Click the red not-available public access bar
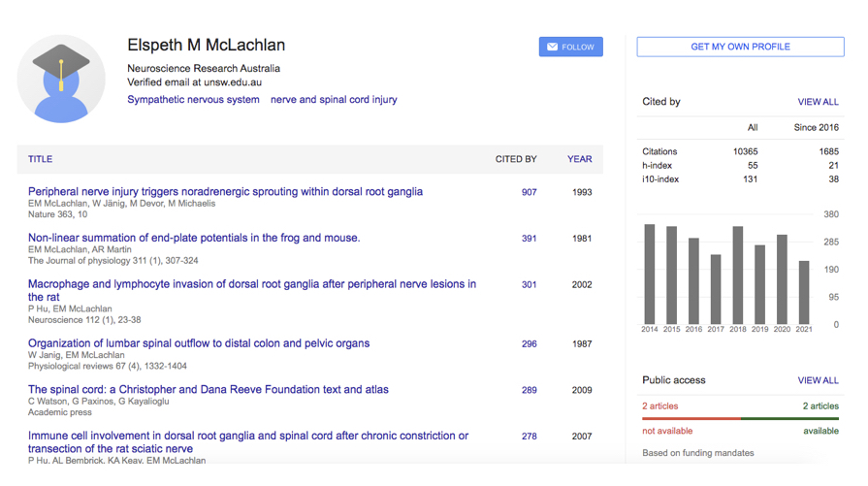The width and height of the screenshot is (868, 486). [691, 419]
